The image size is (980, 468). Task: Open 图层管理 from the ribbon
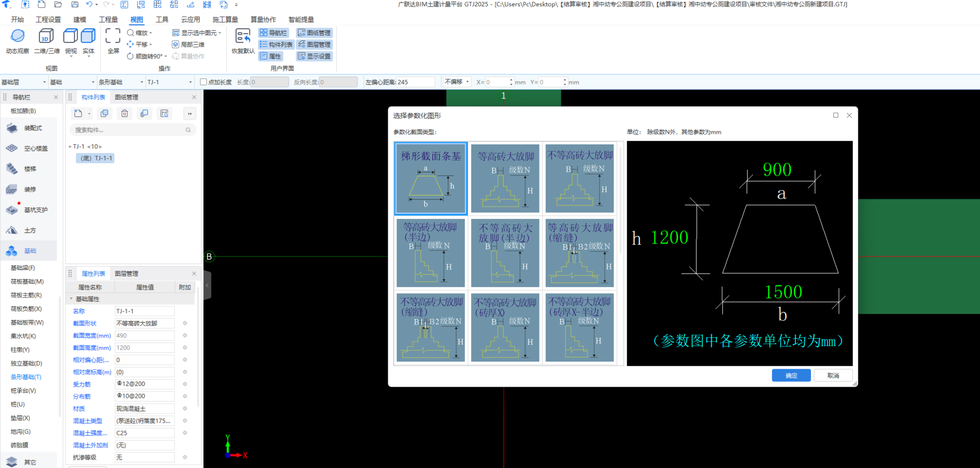point(314,44)
